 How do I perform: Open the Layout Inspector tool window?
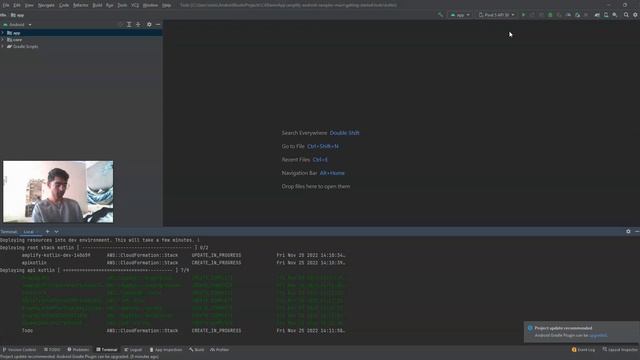point(620,350)
